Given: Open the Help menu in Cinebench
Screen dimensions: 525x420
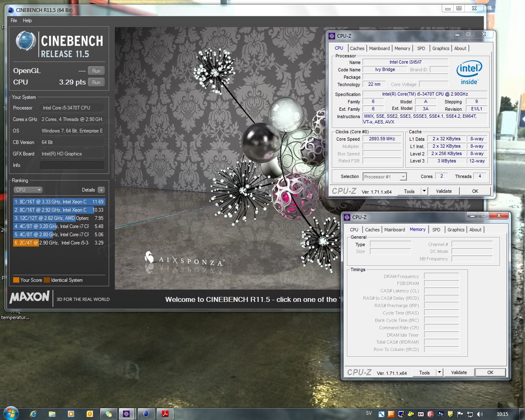Looking at the screenshot, I should [x=27, y=21].
